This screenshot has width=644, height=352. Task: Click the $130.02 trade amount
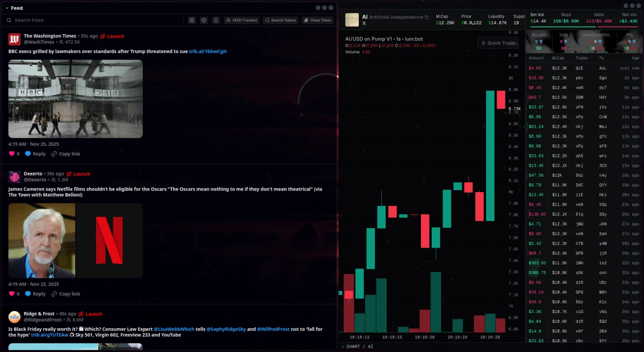click(537, 214)
